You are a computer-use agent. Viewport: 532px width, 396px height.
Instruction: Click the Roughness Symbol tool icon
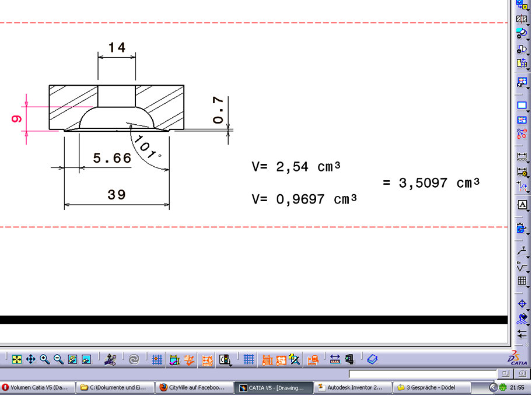pyautogui.click(x=522, y=267)
